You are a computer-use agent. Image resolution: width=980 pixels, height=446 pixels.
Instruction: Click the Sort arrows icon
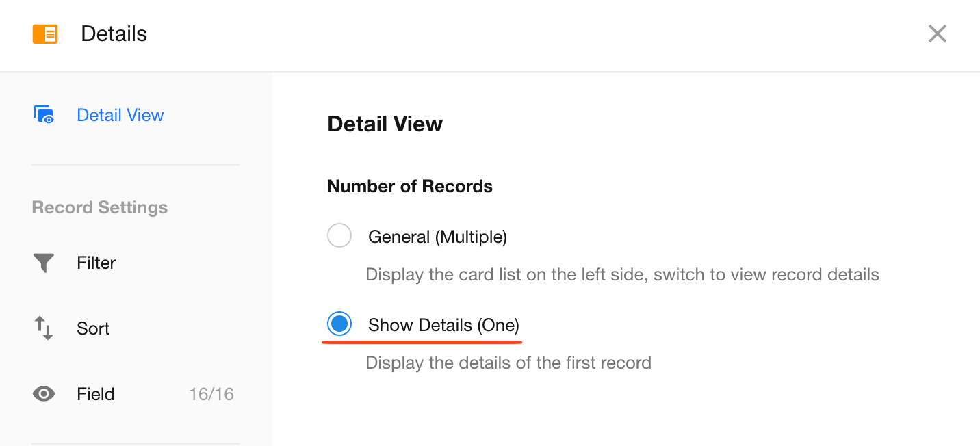[44, 328]
